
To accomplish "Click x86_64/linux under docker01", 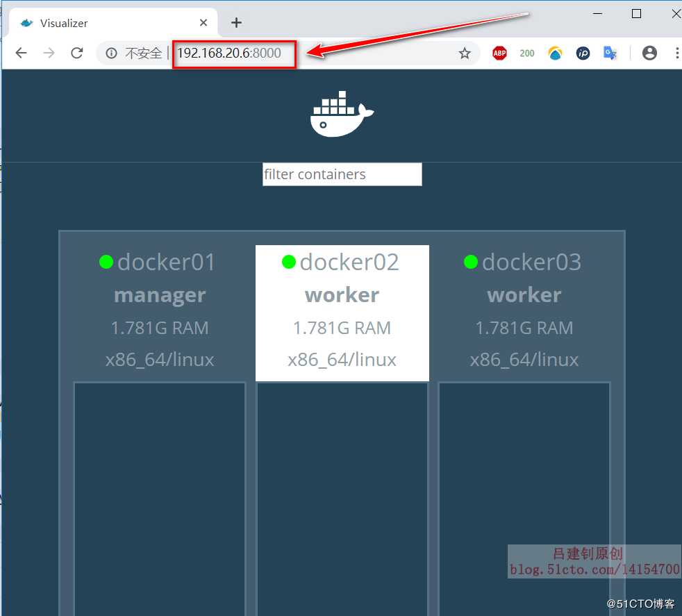I will pyautogui.click(x=160, y=360).
